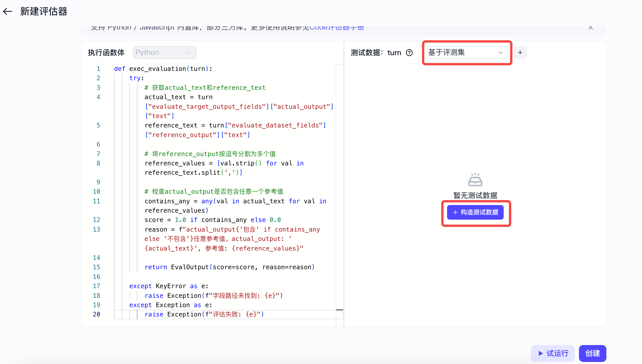Viewport: 642px width, 364px height.
Task: Go back using the left arrow
Action: (x=8, y=11)
